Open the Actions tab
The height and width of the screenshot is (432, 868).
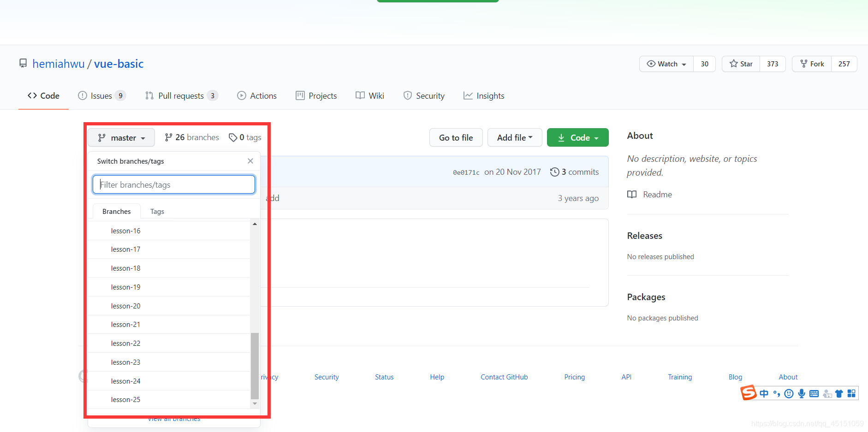click(257, 95)
